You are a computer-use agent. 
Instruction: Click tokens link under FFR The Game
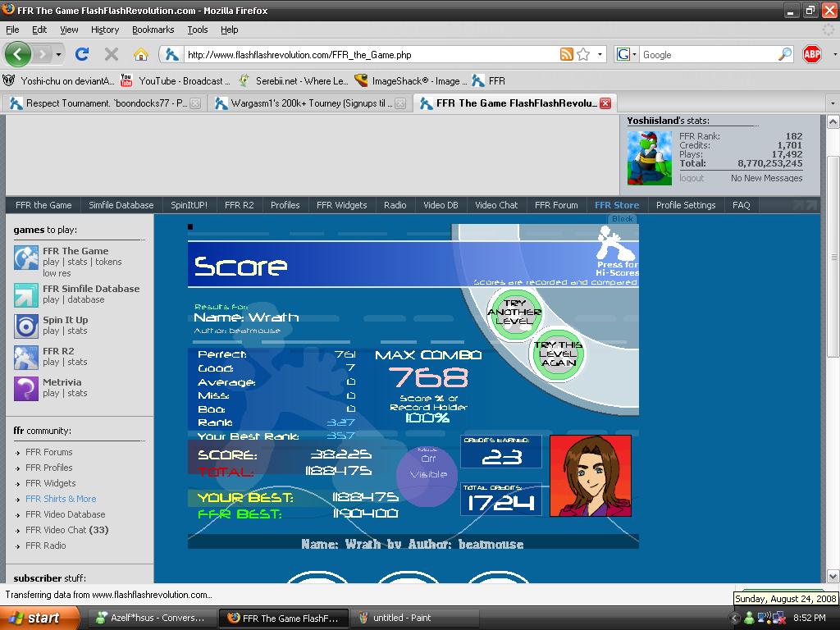(x=109, y=262)
